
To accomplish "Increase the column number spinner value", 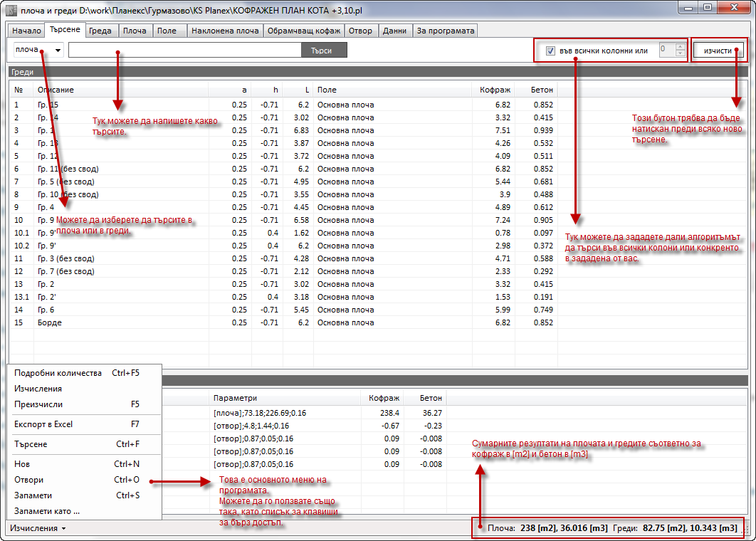I will 680,47.
